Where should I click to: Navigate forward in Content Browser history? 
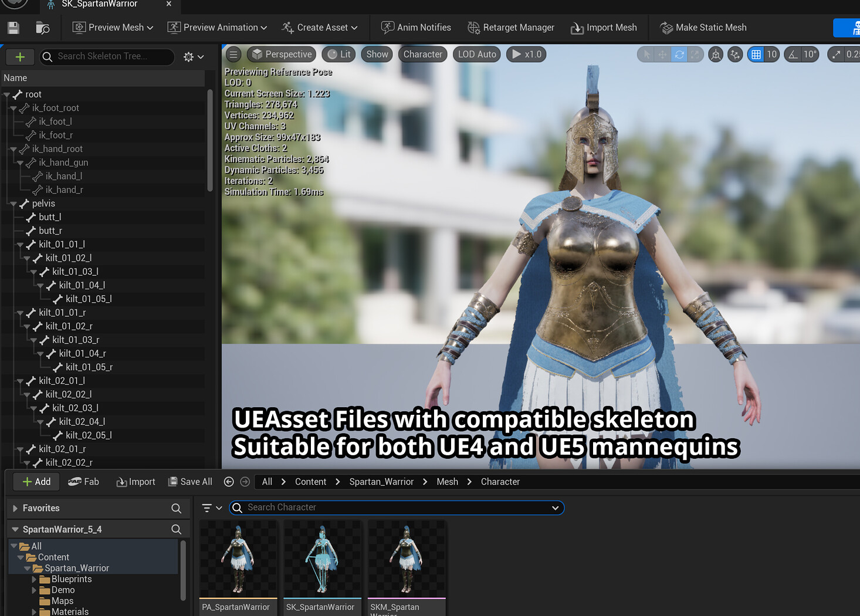tap(245, 482)
